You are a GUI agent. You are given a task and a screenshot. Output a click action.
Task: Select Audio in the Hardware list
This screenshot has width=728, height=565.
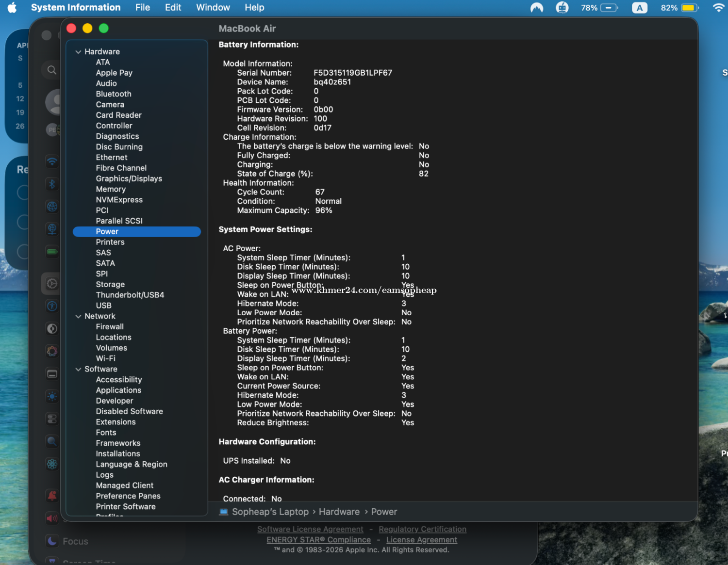pyautogui.click(x=106, y=83)
